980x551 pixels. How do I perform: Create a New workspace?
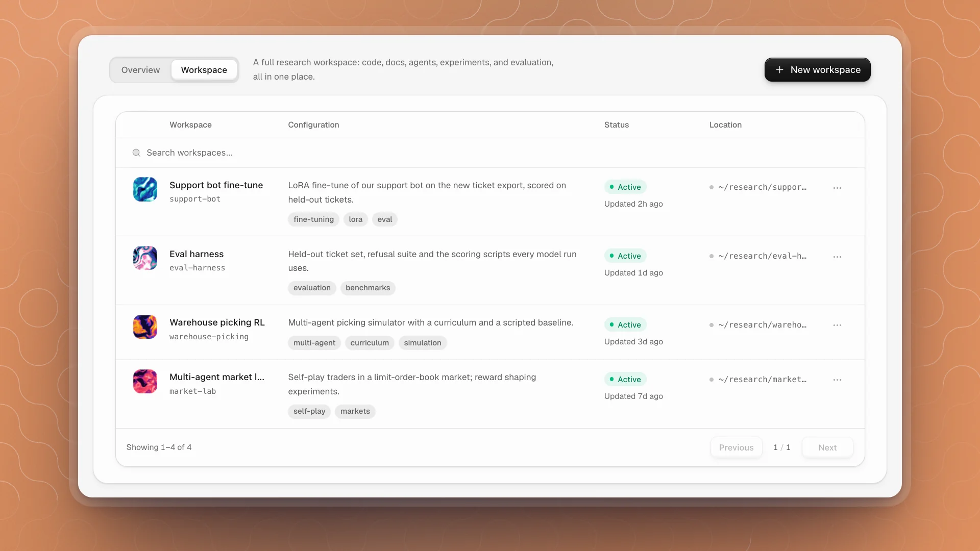coord(817,69)
